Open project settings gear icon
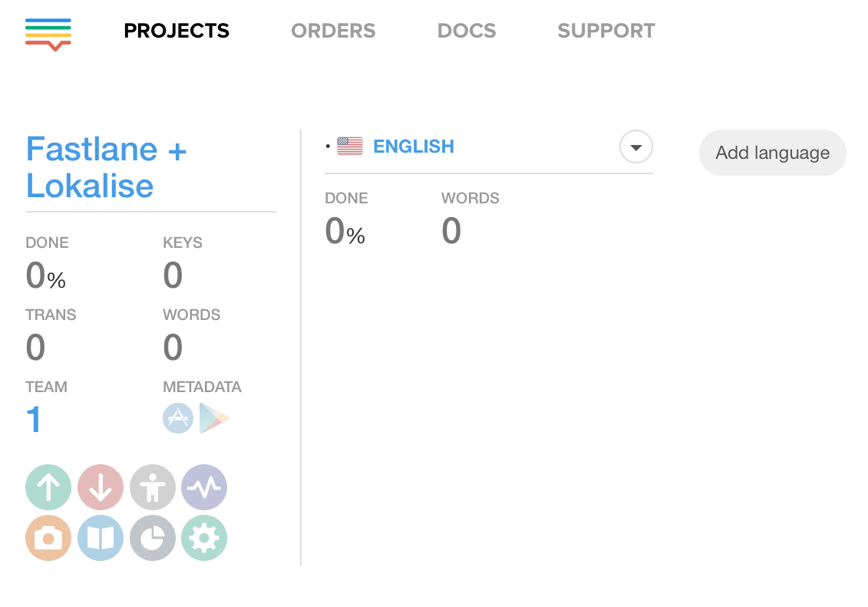Screen dimensions: 868x607 tap(204, 538)
